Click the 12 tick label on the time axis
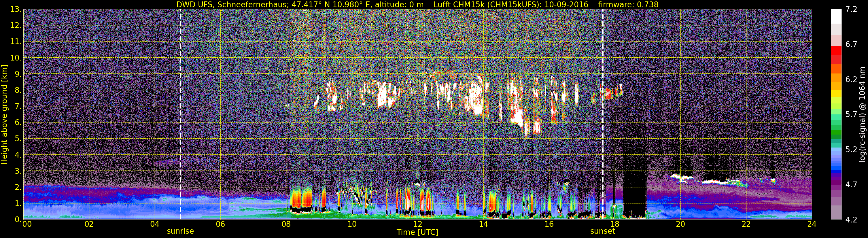Screen dimensions: 868x238 (x=417, y=224)
